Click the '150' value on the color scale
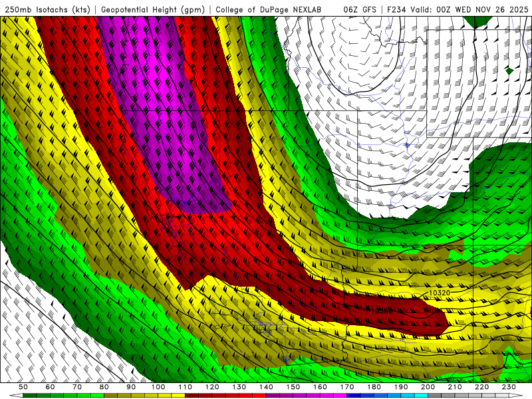 point(293,387)
